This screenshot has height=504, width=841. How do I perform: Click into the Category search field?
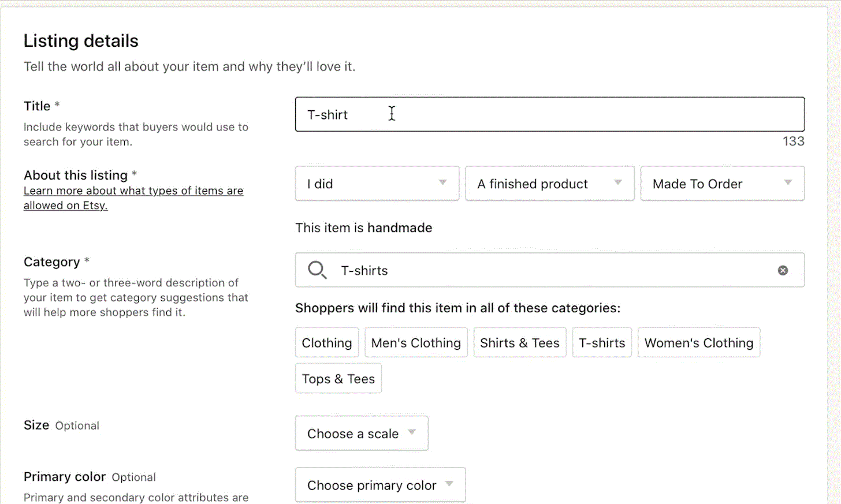[x=550, y=270]
